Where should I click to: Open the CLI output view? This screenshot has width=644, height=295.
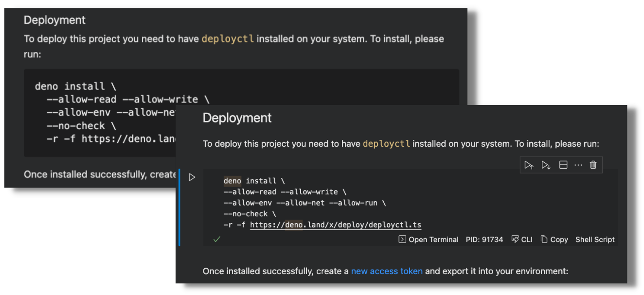(x=521, y=239)
